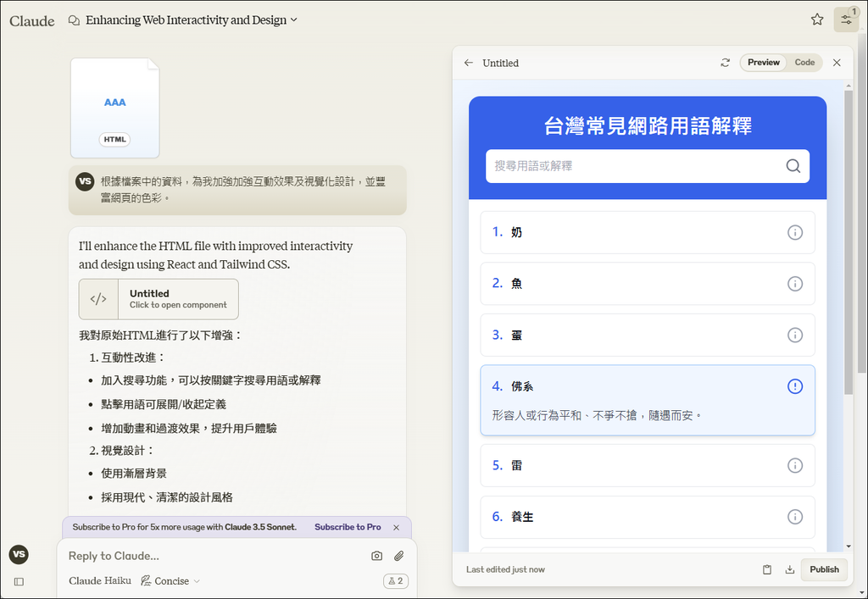
Task: Show info icon for 雷 entry
Action: tap(794, 466)
